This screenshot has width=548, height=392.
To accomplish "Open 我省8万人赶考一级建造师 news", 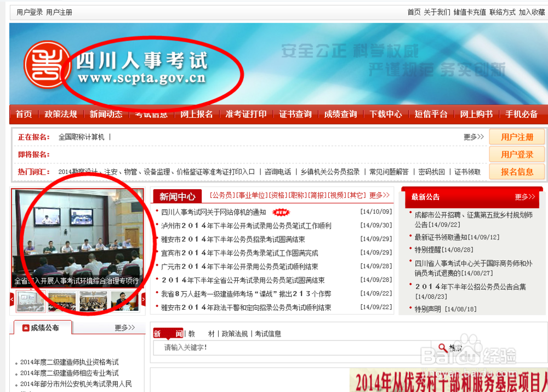I will pos(246,294).
